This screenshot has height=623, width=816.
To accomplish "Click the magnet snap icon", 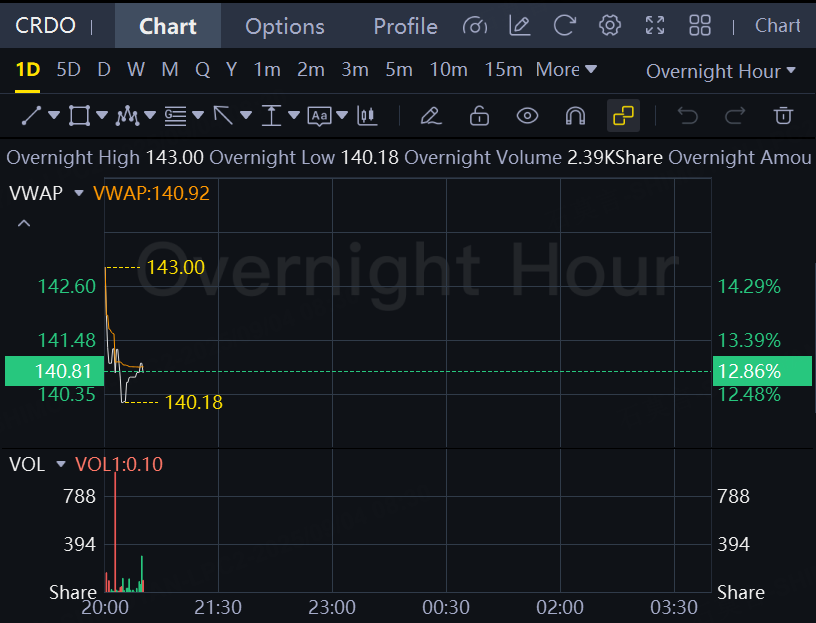I will (x=575, y=116).
